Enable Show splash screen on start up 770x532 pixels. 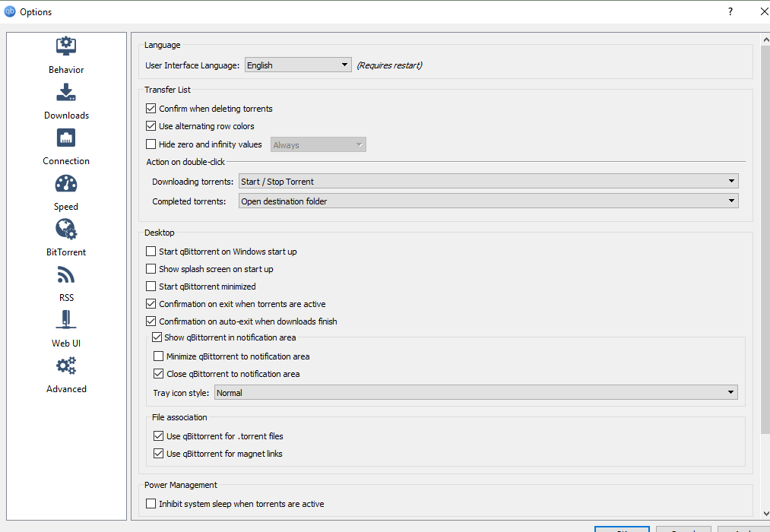pos(151,269)
